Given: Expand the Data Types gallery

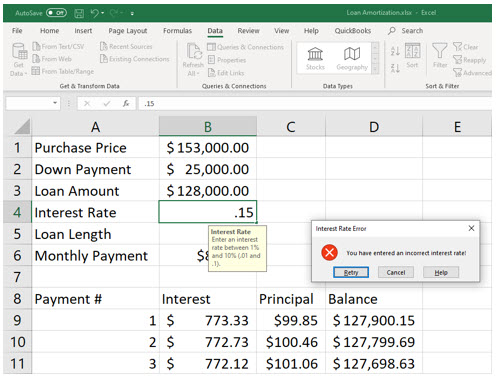Looking at the screenshot, I should (x=375, y=69).
